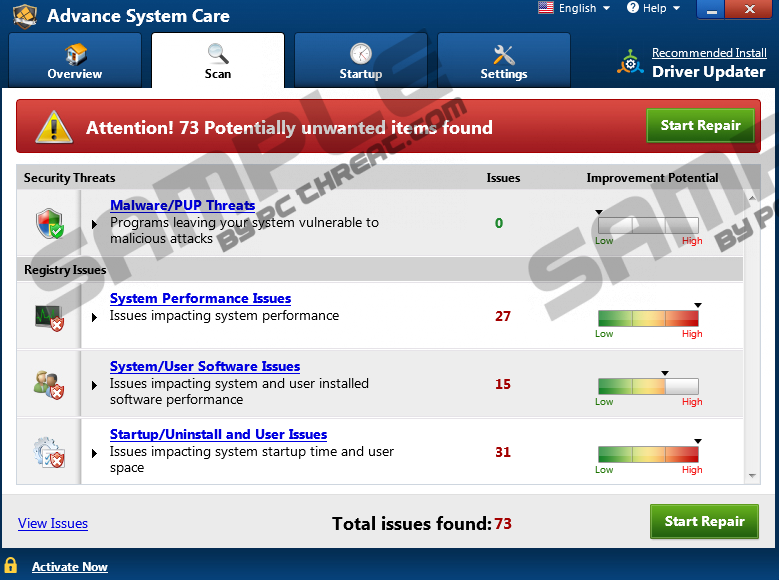Click the issue count 15
Screen dimensions: 779x580
click(503, 384)
